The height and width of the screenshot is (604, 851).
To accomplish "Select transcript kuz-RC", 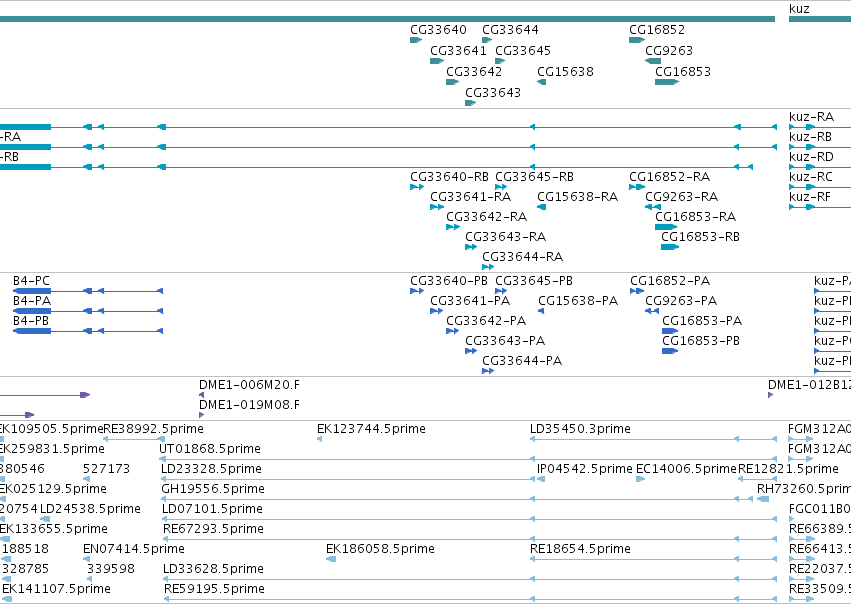I will [811, 177].
